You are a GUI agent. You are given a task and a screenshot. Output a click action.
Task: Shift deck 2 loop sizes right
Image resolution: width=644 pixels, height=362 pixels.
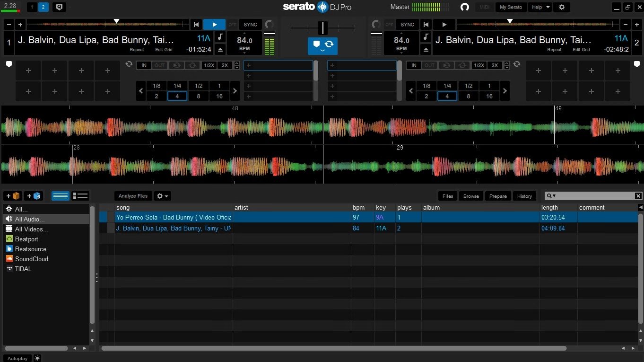[505, 91]
